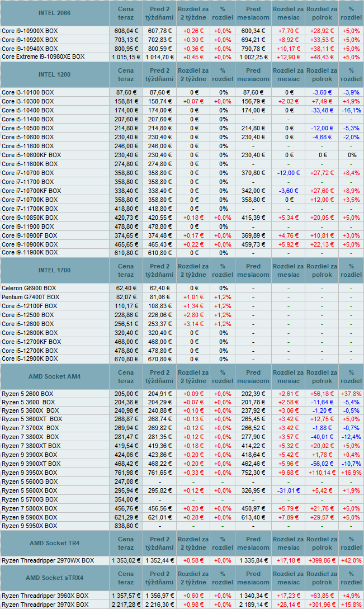Select Ryzen Threadripper 3970X BOX product name
Screen dimensions: 364x609
click(45, 605)
